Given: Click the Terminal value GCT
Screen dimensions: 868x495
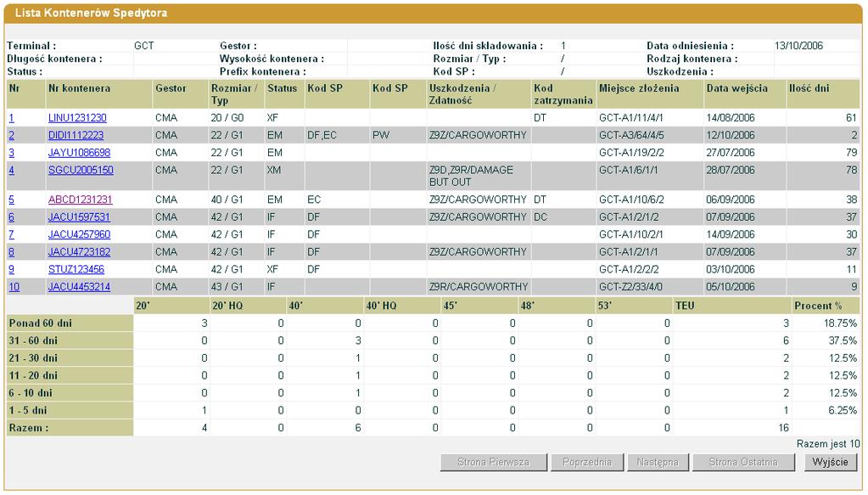Looking at the screenshot, I should pyautogui.click(x=144, y=46).
